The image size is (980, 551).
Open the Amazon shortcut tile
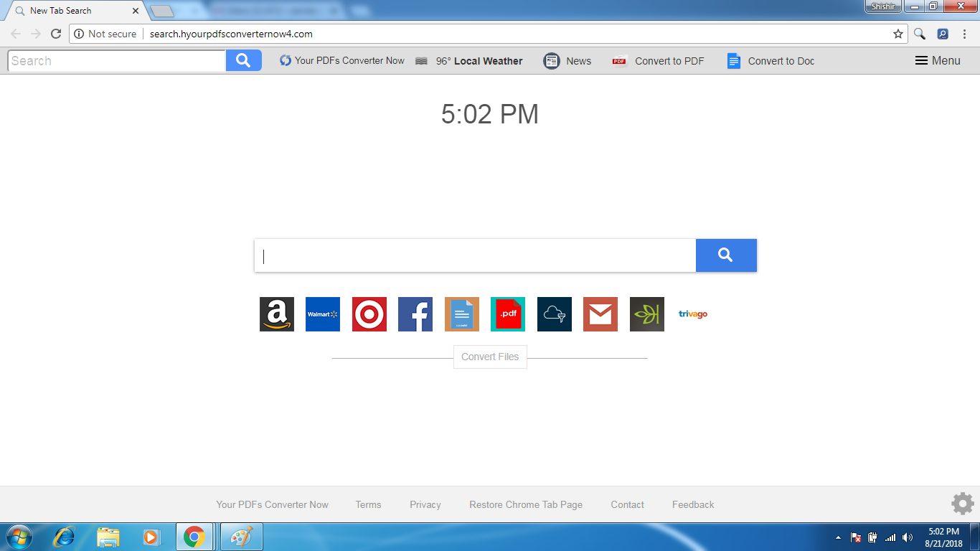(x=276, y=314)
